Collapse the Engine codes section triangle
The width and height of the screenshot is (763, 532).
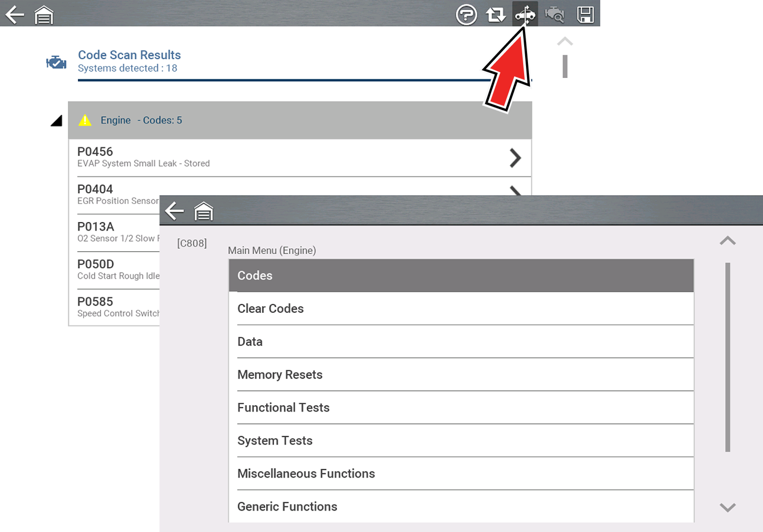click(x=56, y=121)
